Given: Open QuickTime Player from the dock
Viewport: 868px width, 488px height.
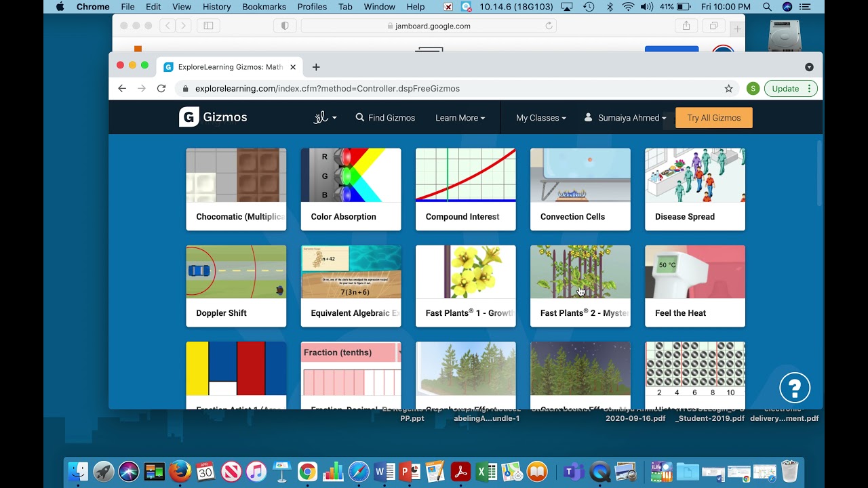Looking at the screenshot, I should pos(599,471).
